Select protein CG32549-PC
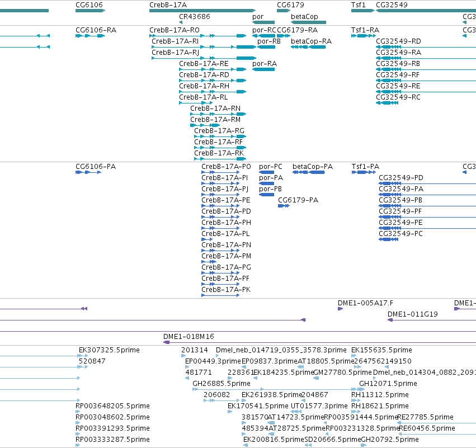Viewport: 476px width, 448px height. [400, 234]
